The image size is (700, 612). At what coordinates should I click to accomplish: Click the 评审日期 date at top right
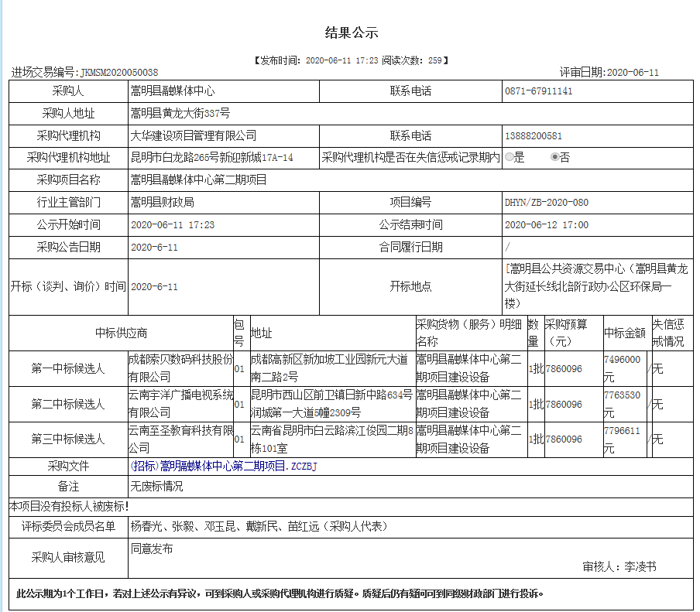pyautogui.click(x=632, y=72)
